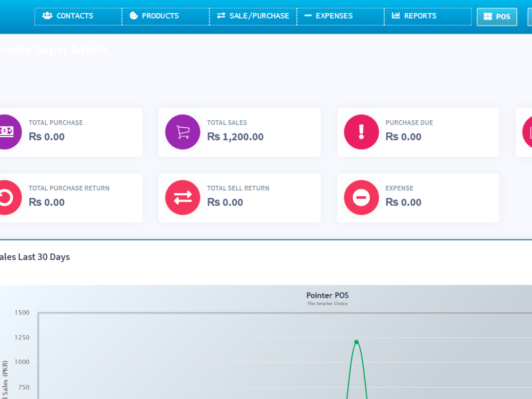The image size is (532, 399).
Task: Click The Smarter Choice chart subtitle
Action: coord(327,304)
